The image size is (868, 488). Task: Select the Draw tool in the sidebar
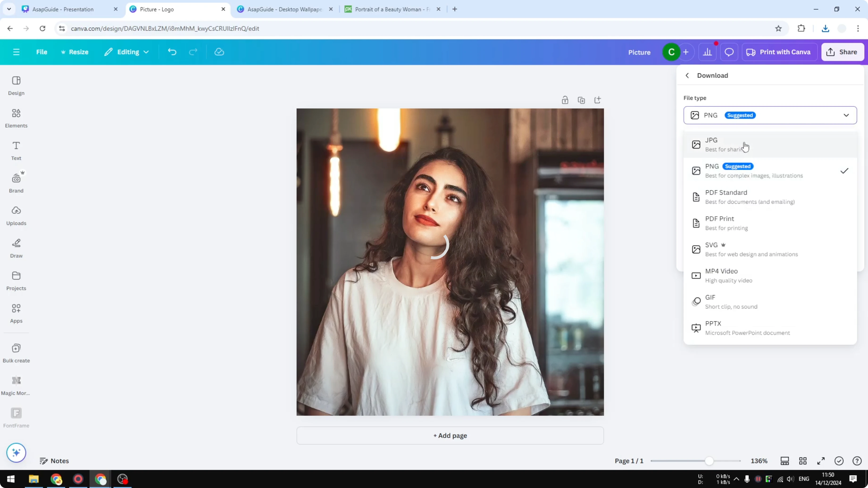coord(16,248)
